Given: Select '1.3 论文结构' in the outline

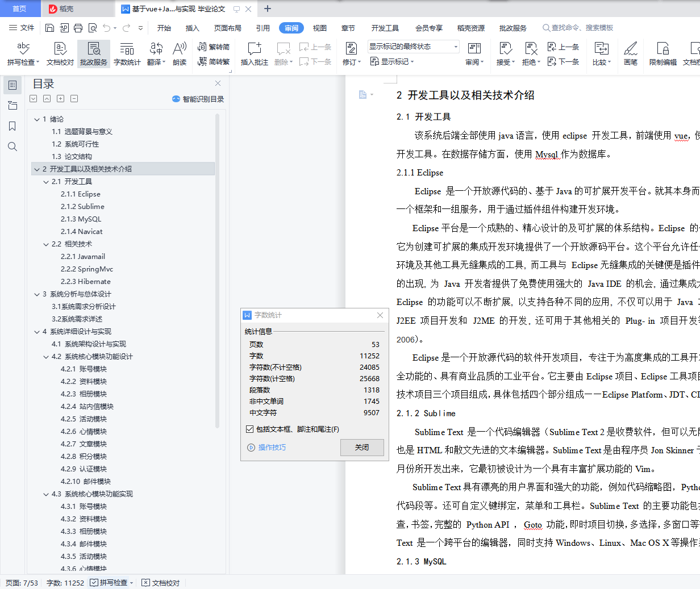Looking at the screenshot, I should (x=72, y=157).
